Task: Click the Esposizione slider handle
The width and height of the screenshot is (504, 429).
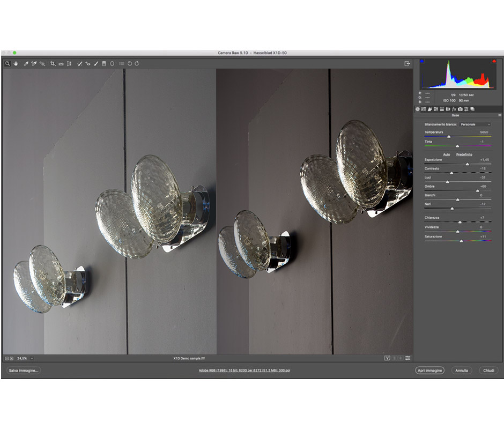Action: [467, 164]
